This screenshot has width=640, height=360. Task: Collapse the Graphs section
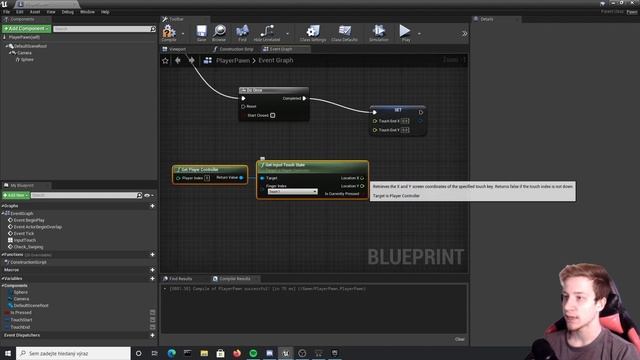(2, 206)
